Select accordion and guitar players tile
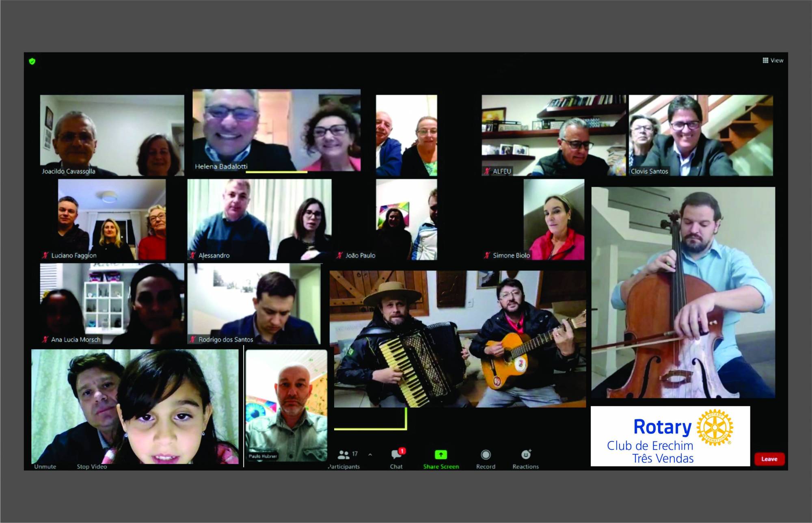The image size is (812, 523). point(458,339)
